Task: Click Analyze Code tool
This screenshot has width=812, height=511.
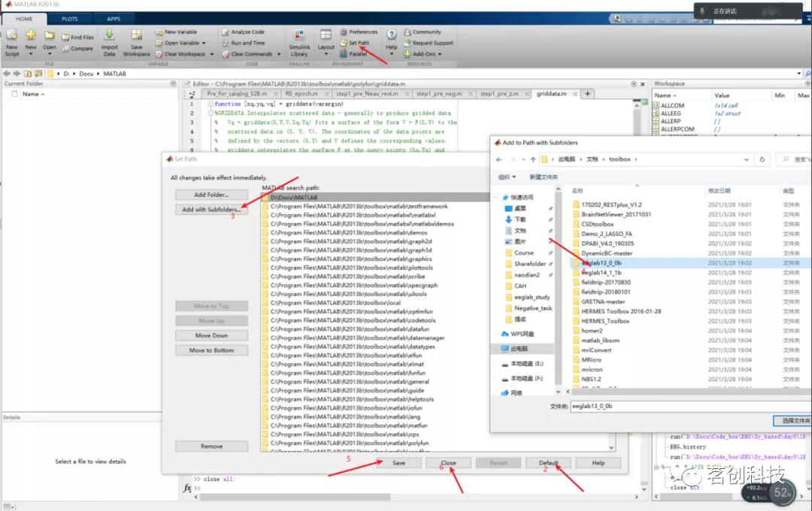Action: (x=243, y=32)
